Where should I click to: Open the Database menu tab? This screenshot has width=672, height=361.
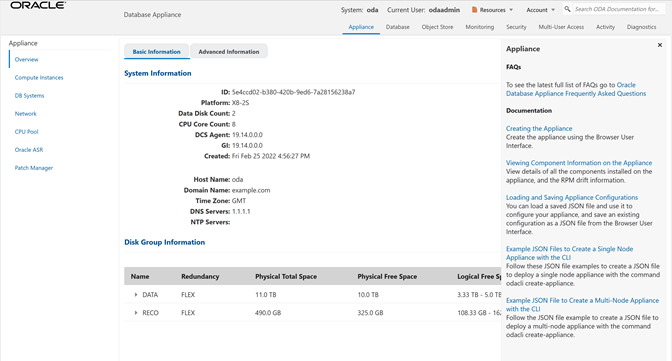(397, 27)
